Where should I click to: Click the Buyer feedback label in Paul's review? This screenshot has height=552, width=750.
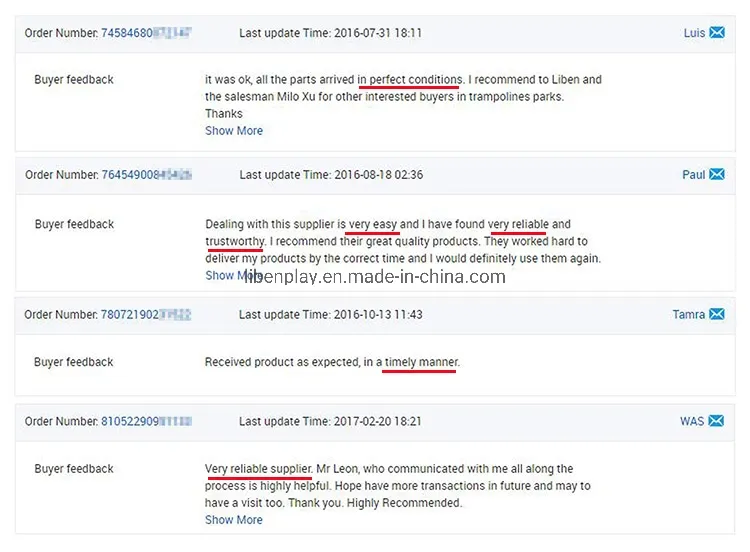point(74,224)
